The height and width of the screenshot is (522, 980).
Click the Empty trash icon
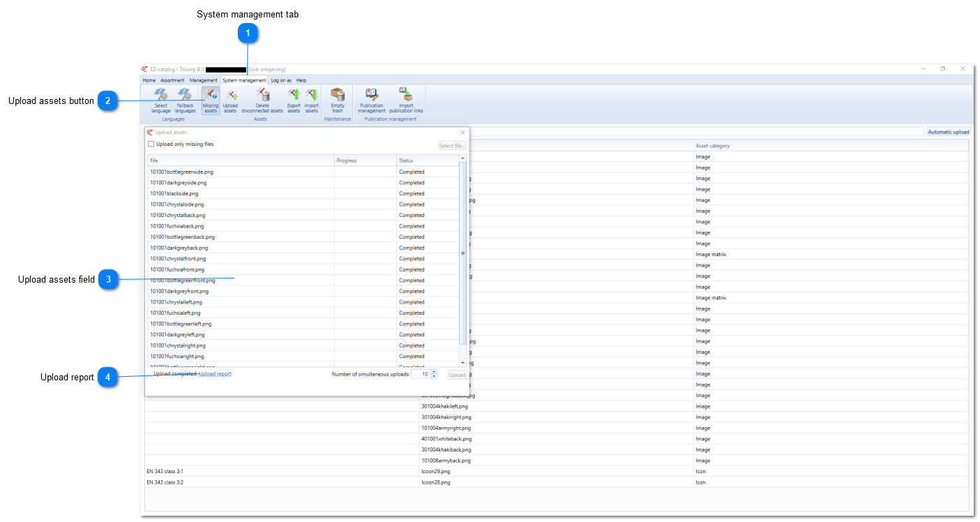point(338,100)
